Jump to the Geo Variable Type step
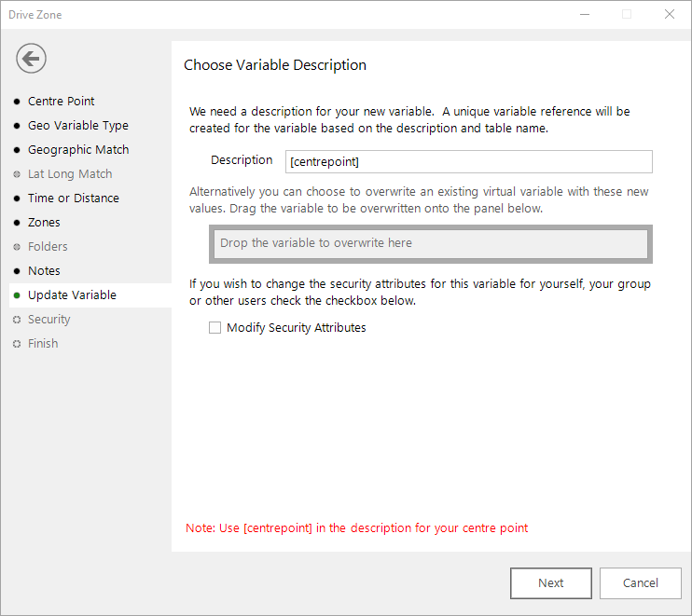Screen dimensions: 692x616 [x=78, y=126]
